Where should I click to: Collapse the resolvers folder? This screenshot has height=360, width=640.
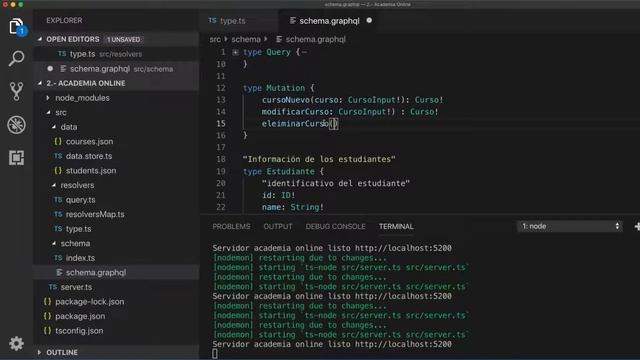point(54,185)
